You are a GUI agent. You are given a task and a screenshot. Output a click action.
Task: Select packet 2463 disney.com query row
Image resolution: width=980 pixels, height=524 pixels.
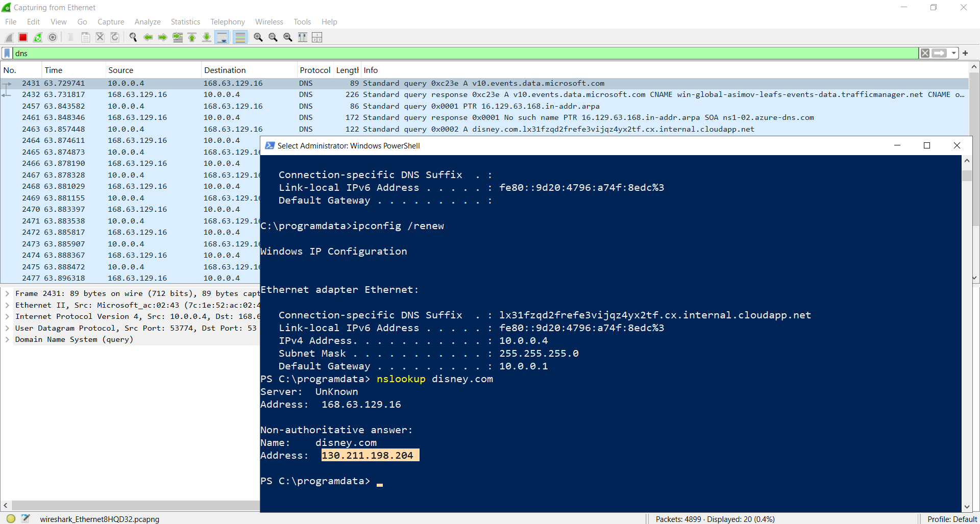pyautogui.click(x=484, y=129)
